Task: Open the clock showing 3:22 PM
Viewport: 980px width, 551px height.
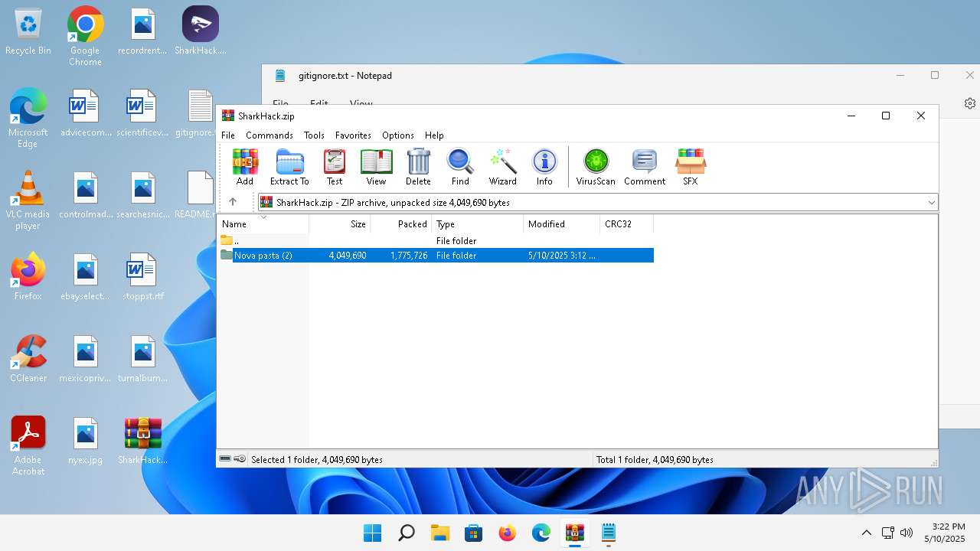Action: coord(945,533)
